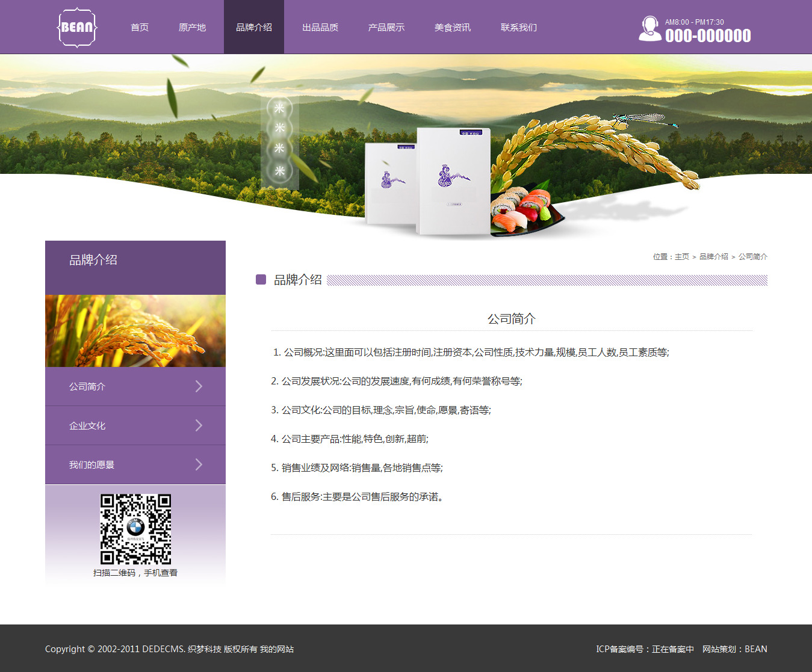Click 品牌介绍 breadcrumb link
This screenshot has height=672, width=812.
tap(713, 257)
